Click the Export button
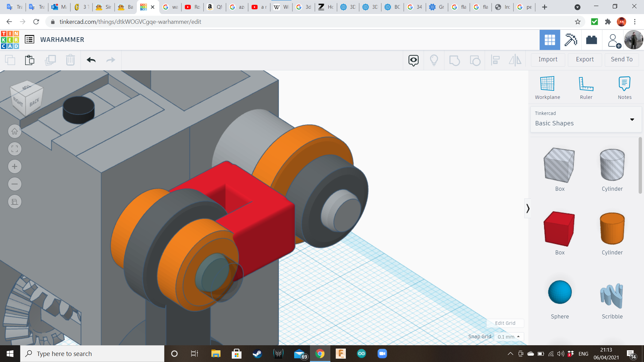This screenshot has width=644, height=362. tap(585, 59)
